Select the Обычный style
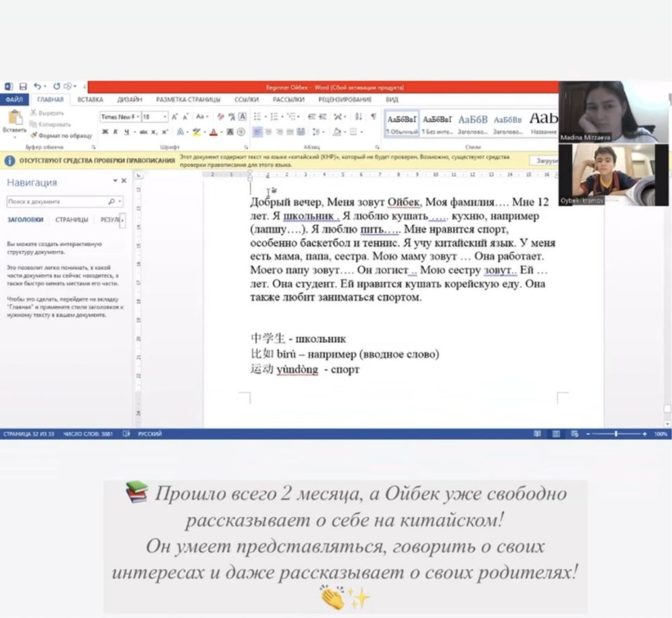Screen dimensions: 672x618 pos(402,124)
